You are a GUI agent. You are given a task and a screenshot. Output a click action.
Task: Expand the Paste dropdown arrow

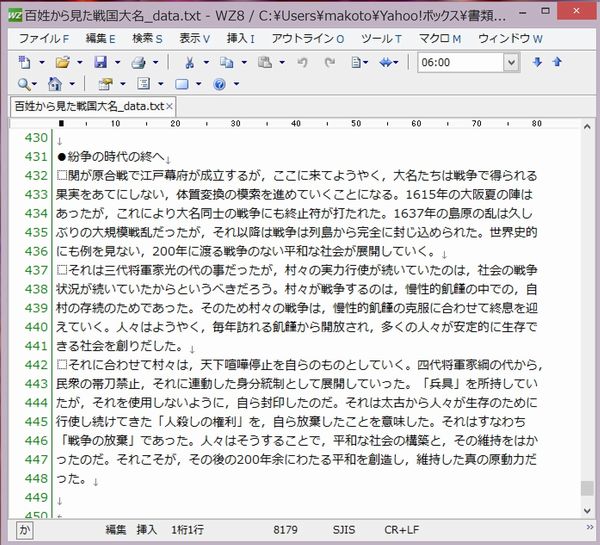tap(282, 62)
